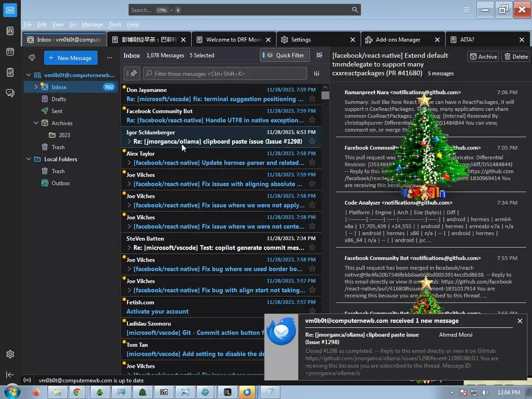This screenshot has width=532, height=399.
Task: Click the search magnifier icon
Action: coord(355,10)
